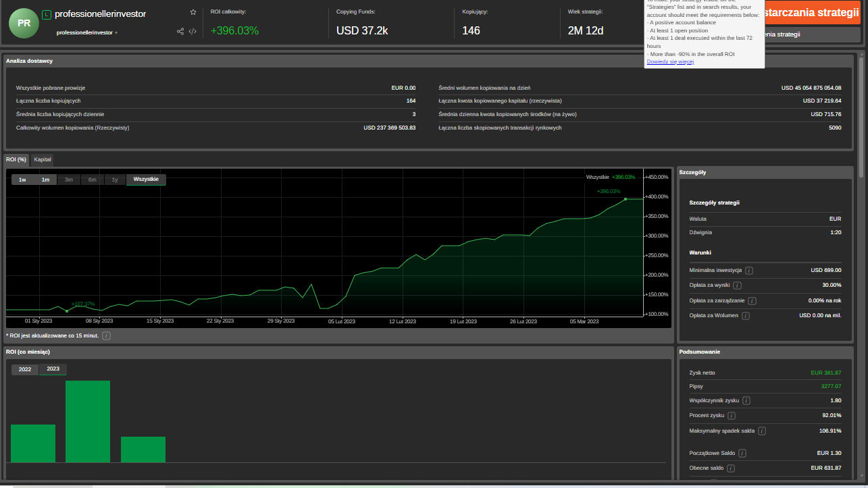Switch to the Kapitał tab
The height and width of the screenshot is (488, 868).
coord(43,160)
